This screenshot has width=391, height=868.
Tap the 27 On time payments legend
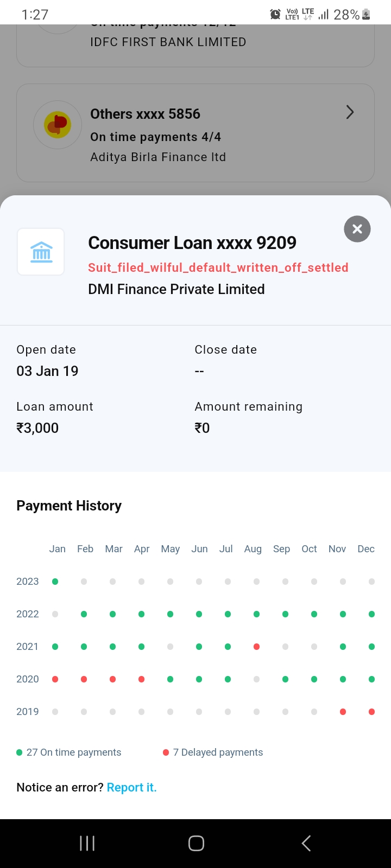(69, 752)
